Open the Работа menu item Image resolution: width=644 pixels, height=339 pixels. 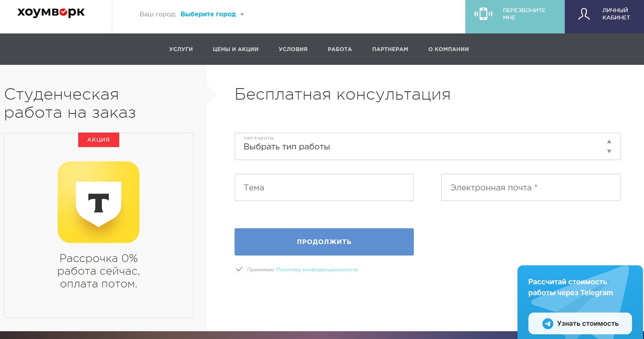(340, 49)
